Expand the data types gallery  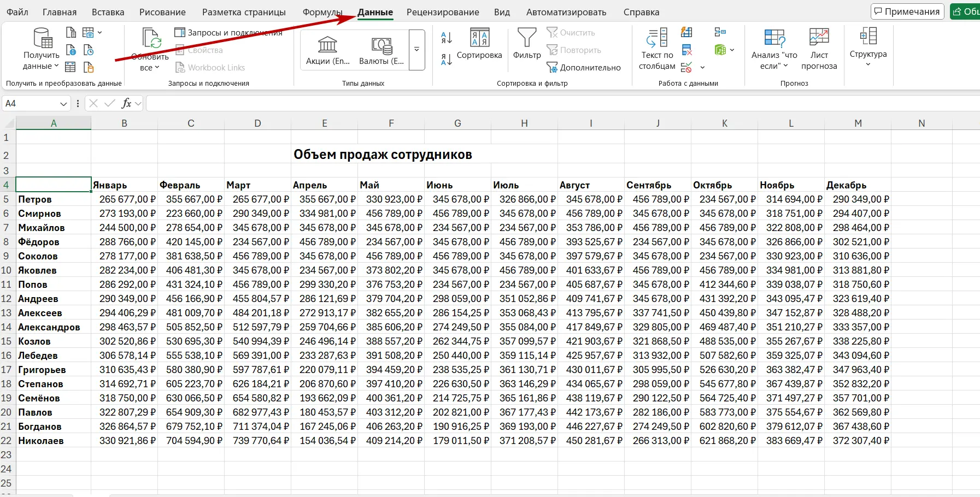(416, 50)
